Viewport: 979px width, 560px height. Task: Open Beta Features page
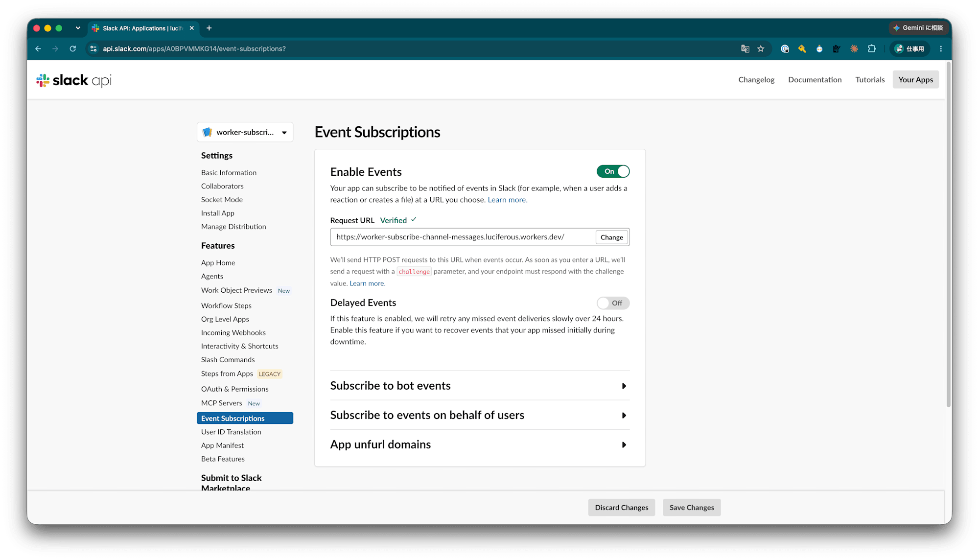click(x=223, y=459)
